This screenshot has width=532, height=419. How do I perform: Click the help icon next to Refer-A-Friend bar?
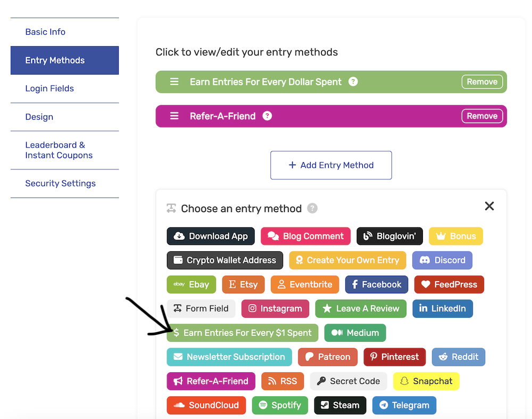pos(267,116)
